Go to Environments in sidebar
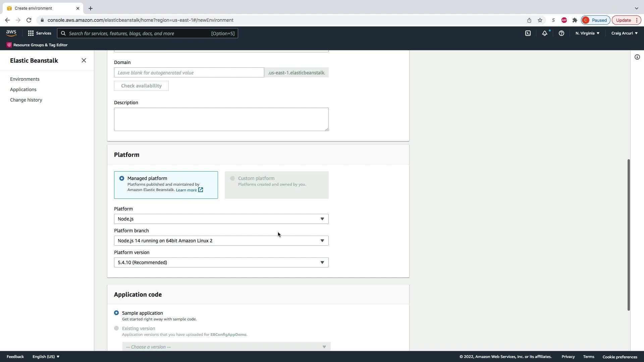This screenshot has height=362, width=644. pyautogui.click(x=25, y=79)
